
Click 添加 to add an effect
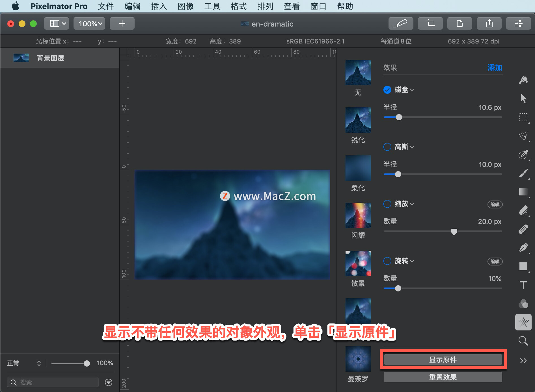pos(495,68)
